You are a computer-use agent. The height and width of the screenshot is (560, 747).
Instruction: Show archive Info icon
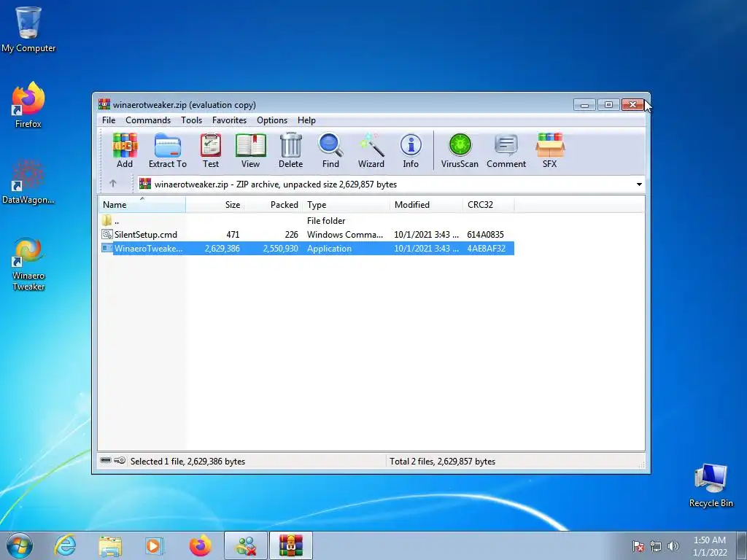pyautogui.click(x=411, y=150)
